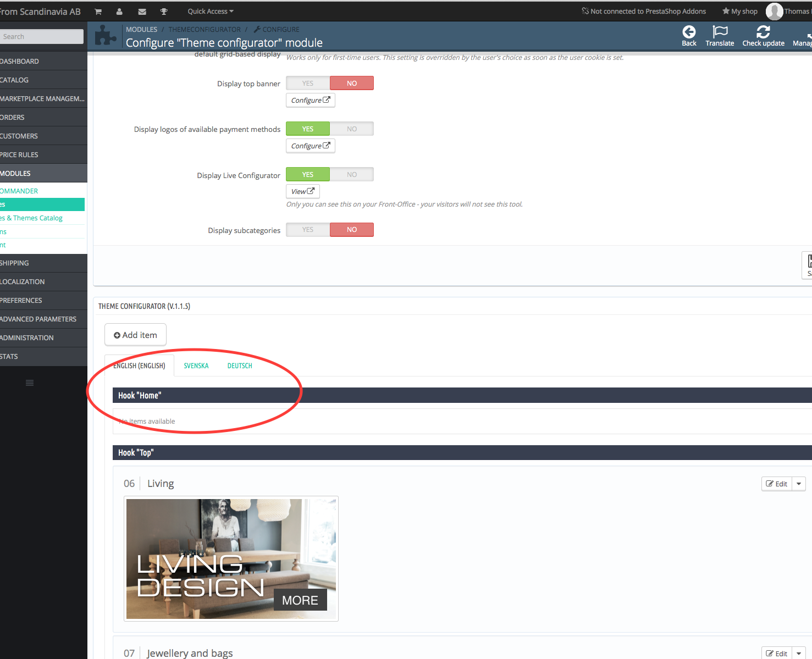Edit the Jewellery and bags item

click(777, 654)
